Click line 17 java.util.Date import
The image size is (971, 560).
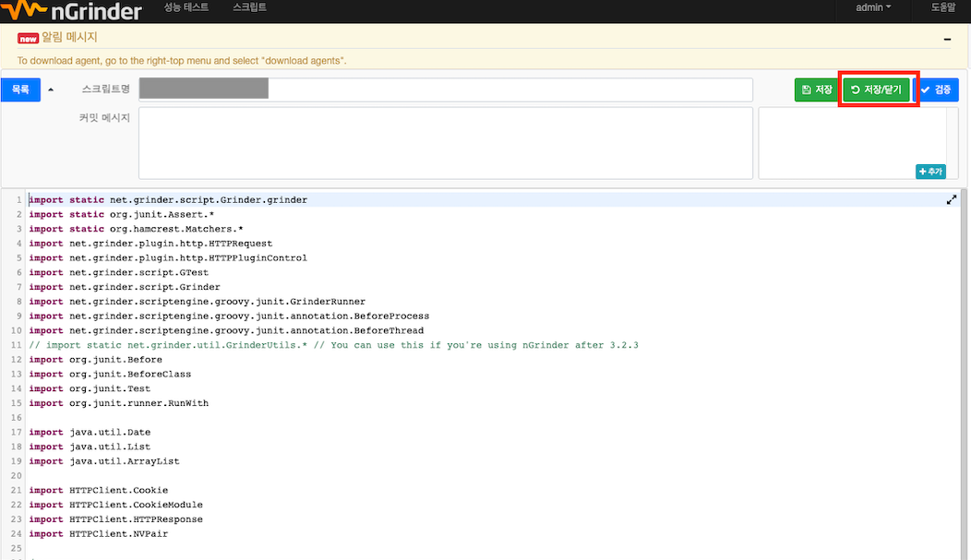click(90, 432)
